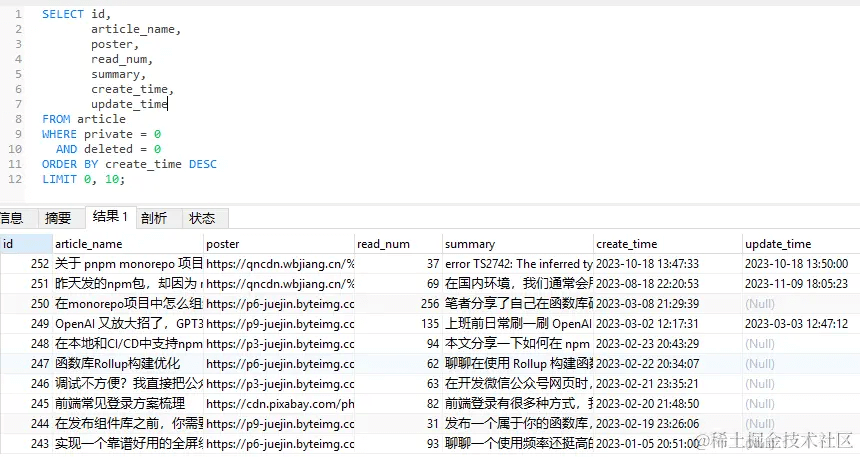Click the poster column header
This screenshot has height=457, width=860.
tap(279, 244)
